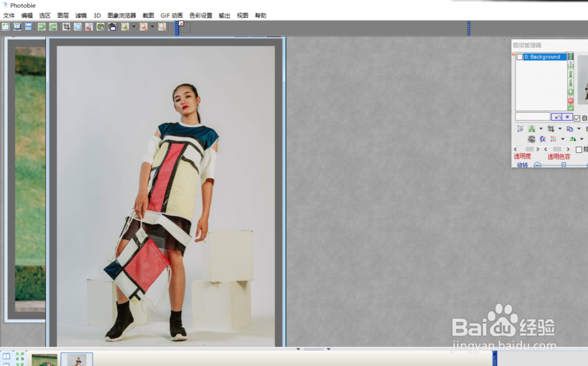
Task: Zoom in with magnifier icon
Action: 125,26
